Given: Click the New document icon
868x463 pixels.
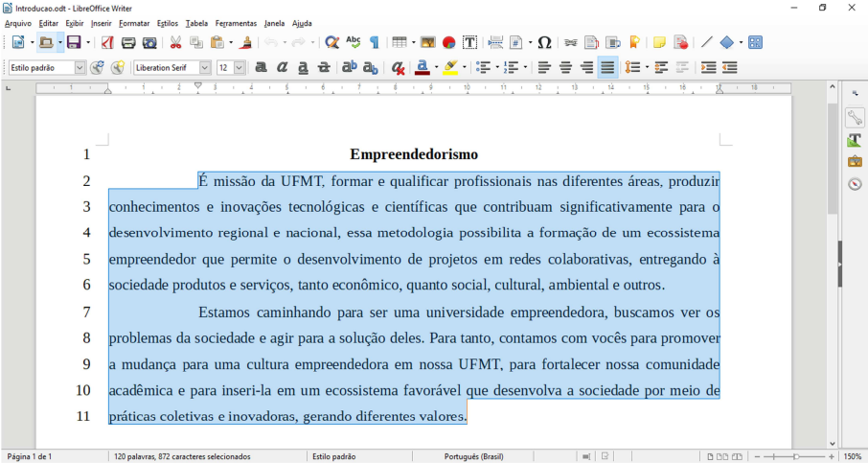Looking at the screenshot, I should click(18, 42).
